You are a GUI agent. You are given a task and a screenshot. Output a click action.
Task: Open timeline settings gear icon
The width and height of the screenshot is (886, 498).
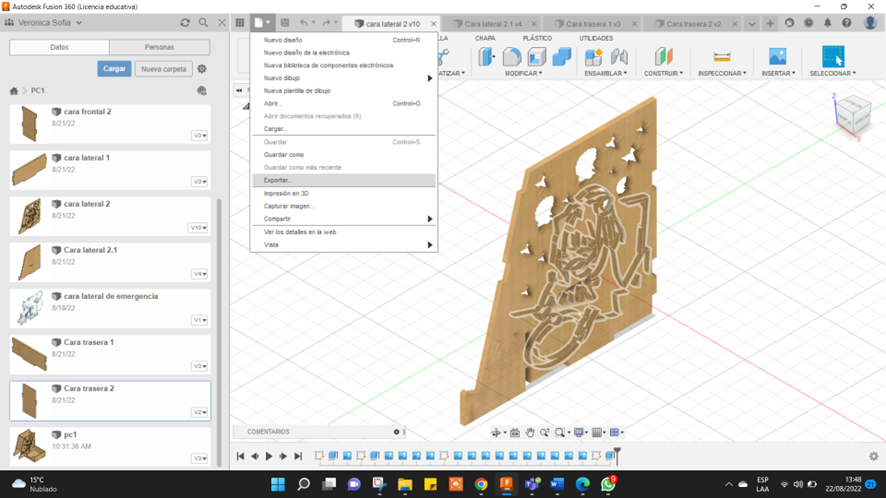click(x=874, y=456)
